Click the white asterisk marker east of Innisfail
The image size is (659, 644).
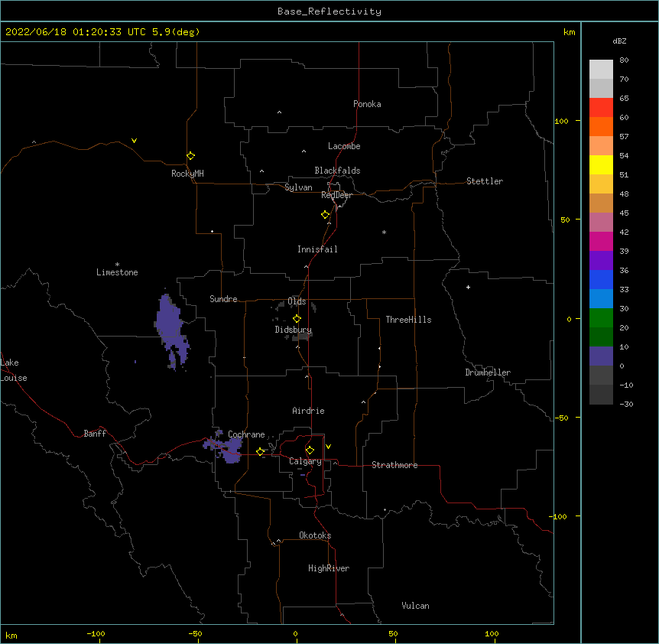click(384, 232)
